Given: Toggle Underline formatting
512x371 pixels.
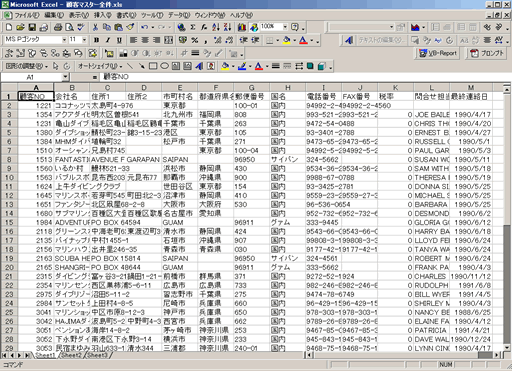Looking at the screenshot, I should tap(119, 40).
